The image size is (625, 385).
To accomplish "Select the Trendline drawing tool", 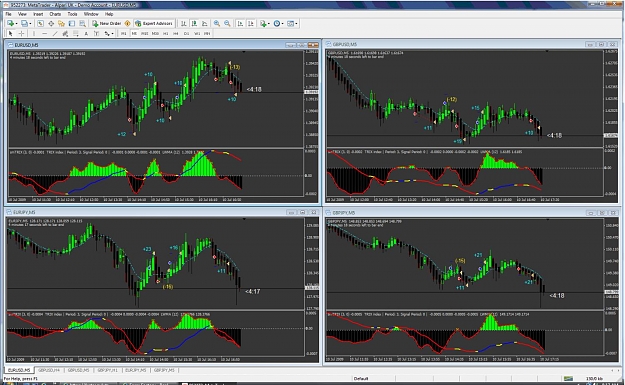I will 55,34.
